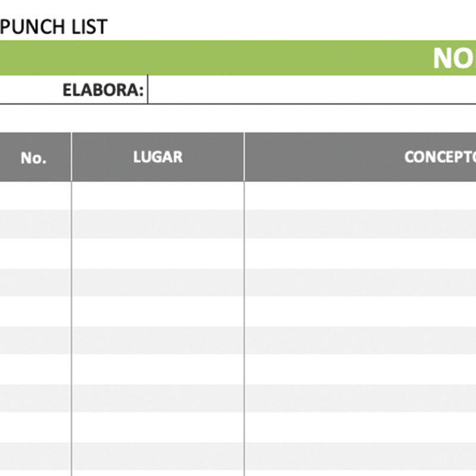Click fifth row cell under No.

[x=35, y=312]
